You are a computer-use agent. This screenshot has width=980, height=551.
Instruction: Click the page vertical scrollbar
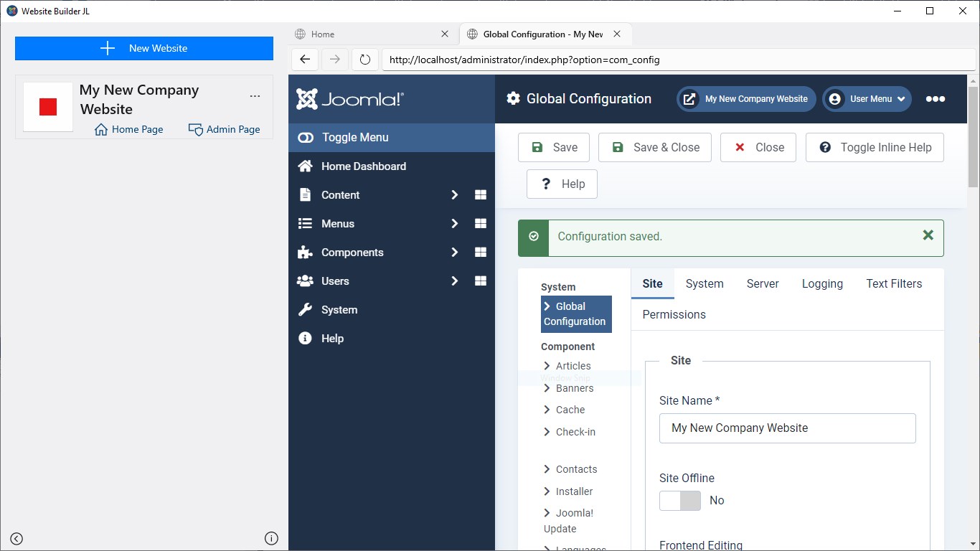[x=974, y=136]
